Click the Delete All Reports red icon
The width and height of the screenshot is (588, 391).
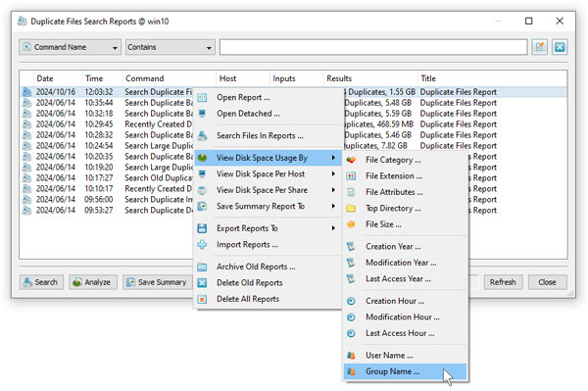202,299
